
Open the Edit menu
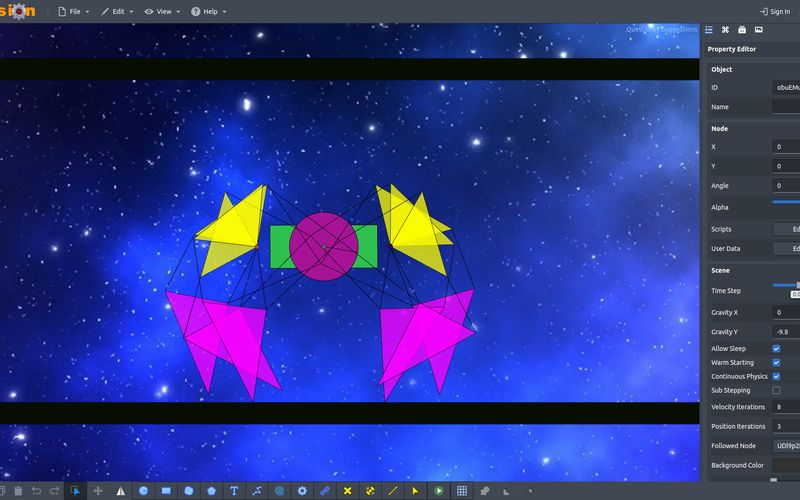(x=117, y=11)
